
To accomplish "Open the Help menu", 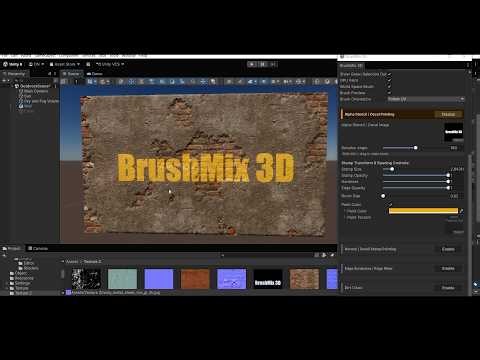I will (143, 56).
